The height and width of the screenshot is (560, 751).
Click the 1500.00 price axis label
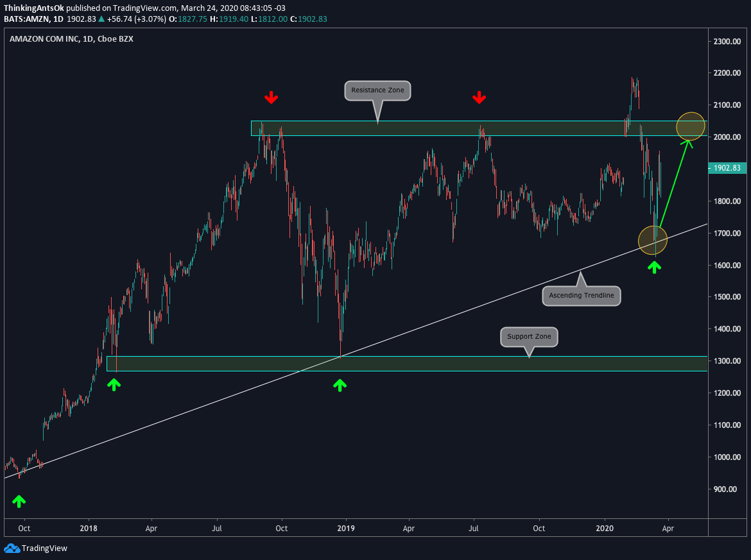(727, 297)
